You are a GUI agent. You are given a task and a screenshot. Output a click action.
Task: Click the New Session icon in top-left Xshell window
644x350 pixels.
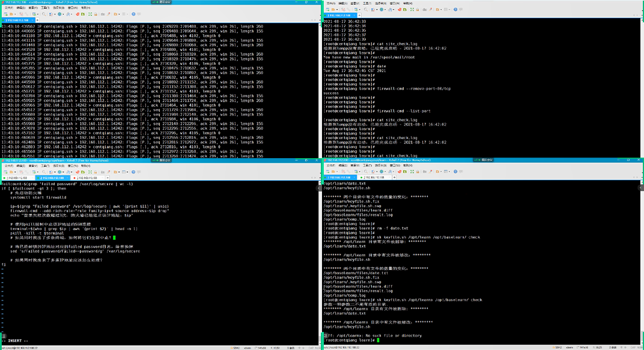5,14
